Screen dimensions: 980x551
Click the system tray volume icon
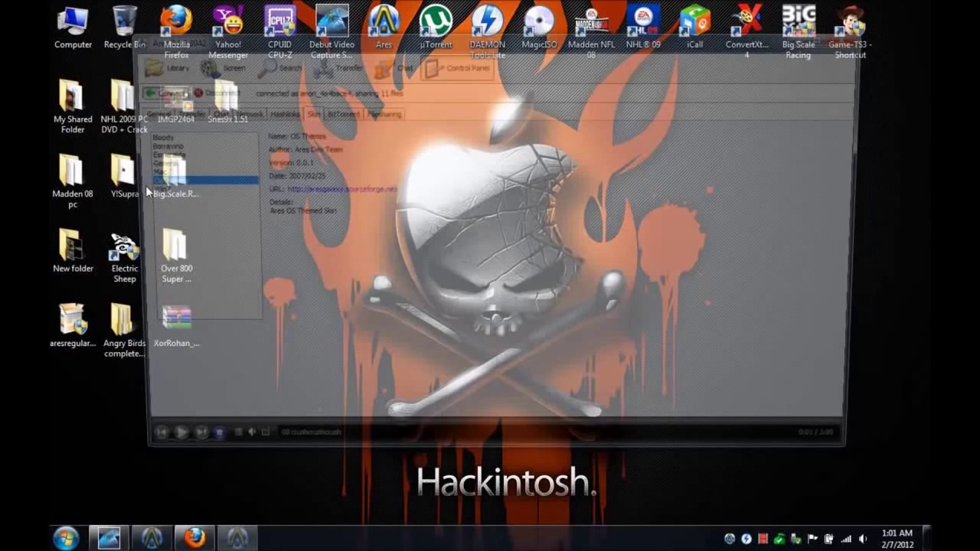coord(863,539)
